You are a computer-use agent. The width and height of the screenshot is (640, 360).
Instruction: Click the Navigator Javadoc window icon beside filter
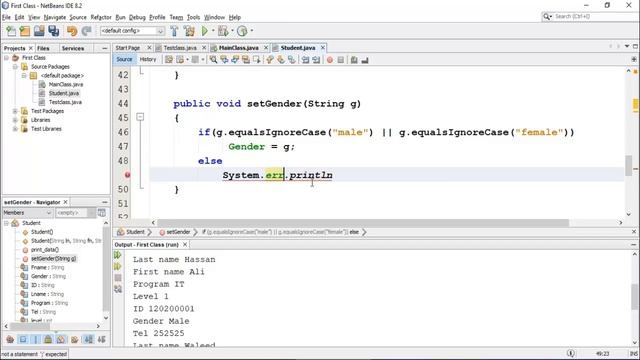[x=102, y=213]
